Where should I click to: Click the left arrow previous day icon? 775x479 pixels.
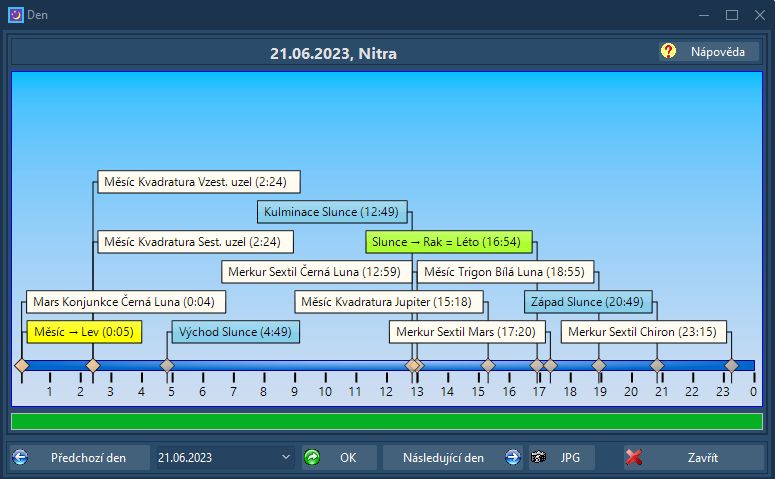tap(20, 457)
